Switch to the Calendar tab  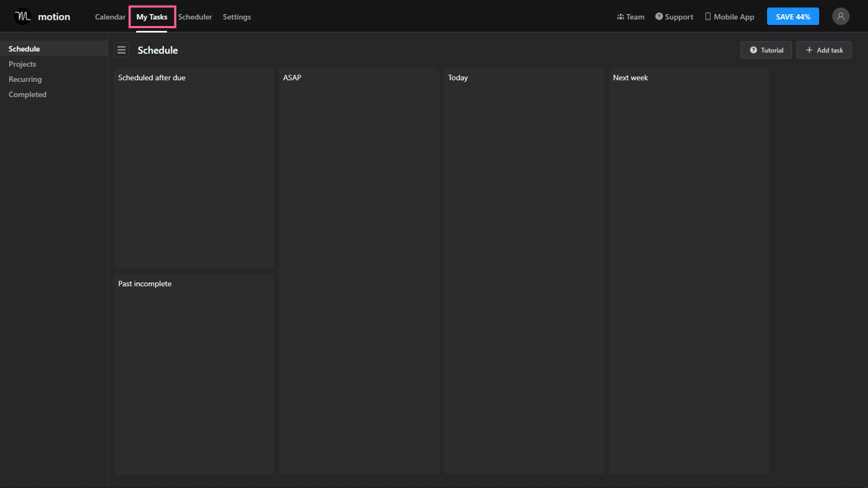click(x=110, y=17)
